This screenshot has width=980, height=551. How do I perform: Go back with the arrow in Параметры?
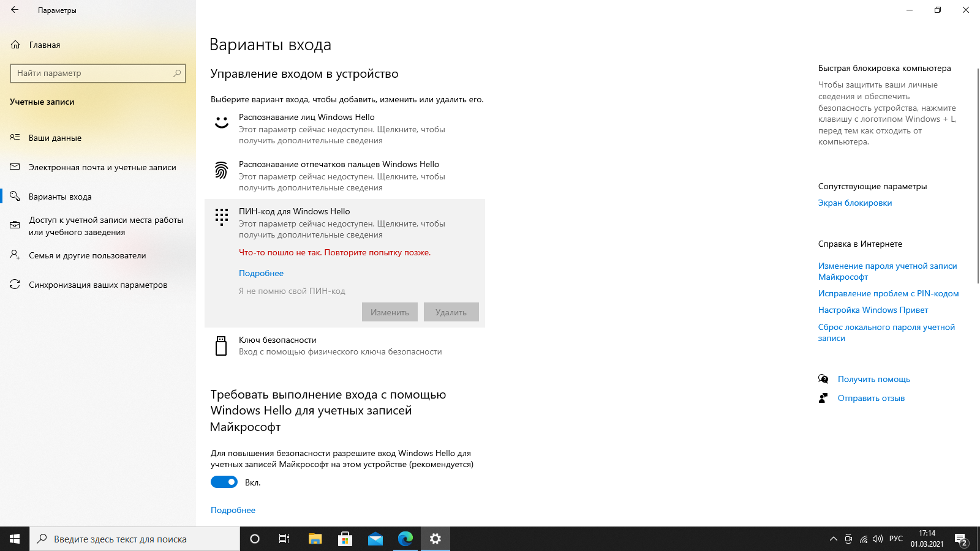(x=15, y=10)
